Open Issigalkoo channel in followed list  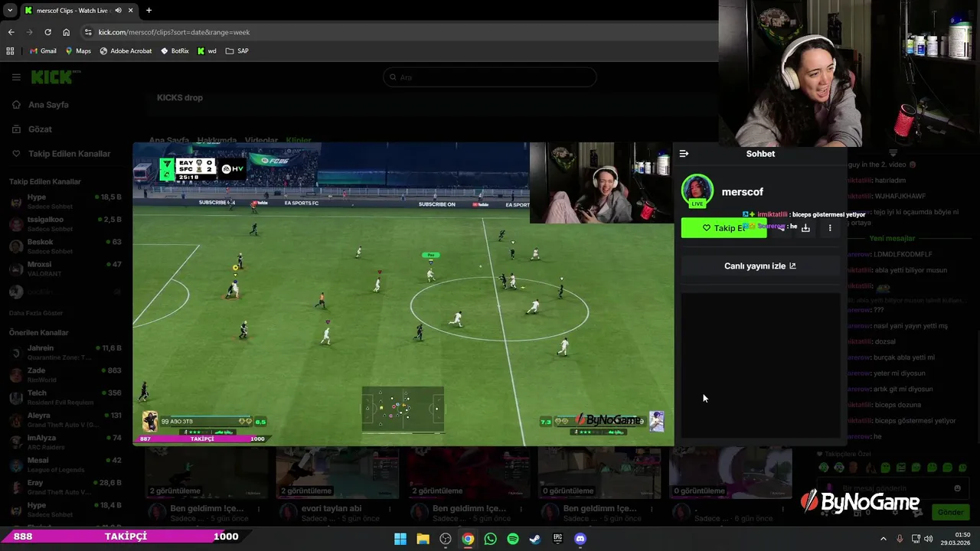[65, 223]
